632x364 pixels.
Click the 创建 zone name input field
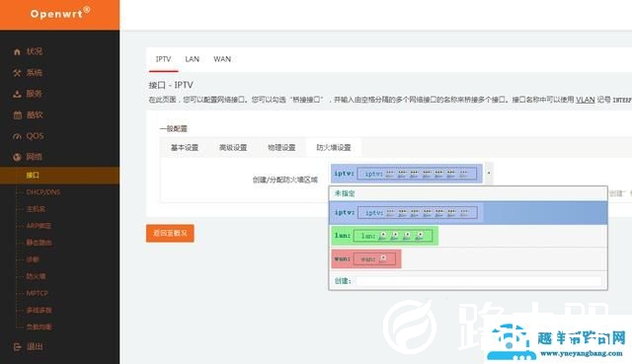coord(479,281)
